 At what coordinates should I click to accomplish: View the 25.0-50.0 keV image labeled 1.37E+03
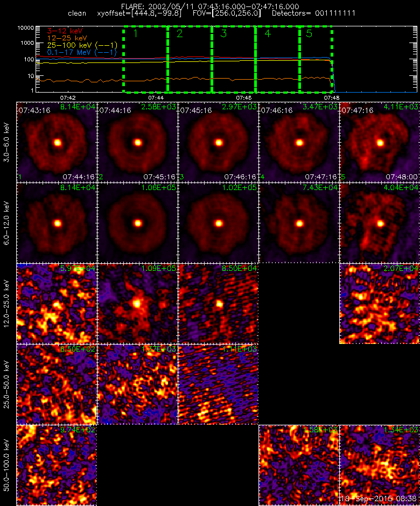137,384
